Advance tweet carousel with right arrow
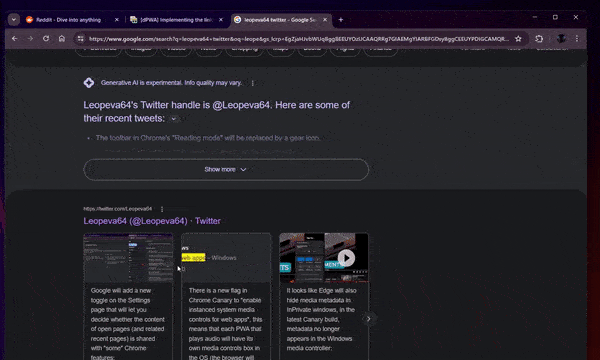The width and height of the screenshot is (600, 360). click(x=369, y=319)
